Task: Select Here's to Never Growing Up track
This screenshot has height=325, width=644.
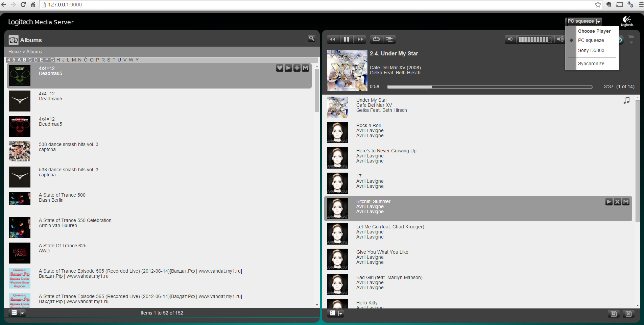Action: [386, 151]
